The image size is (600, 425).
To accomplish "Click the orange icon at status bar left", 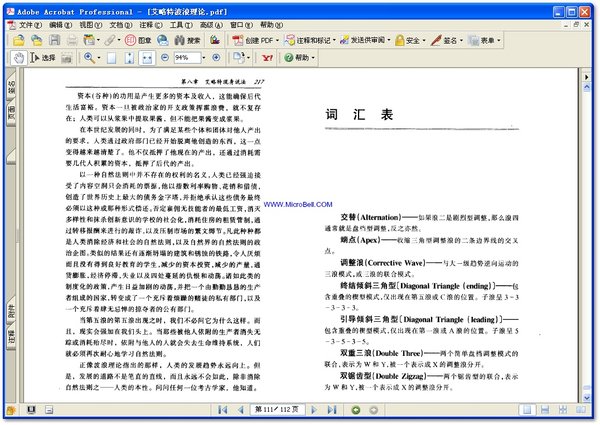I will click(x=11, y=410).
